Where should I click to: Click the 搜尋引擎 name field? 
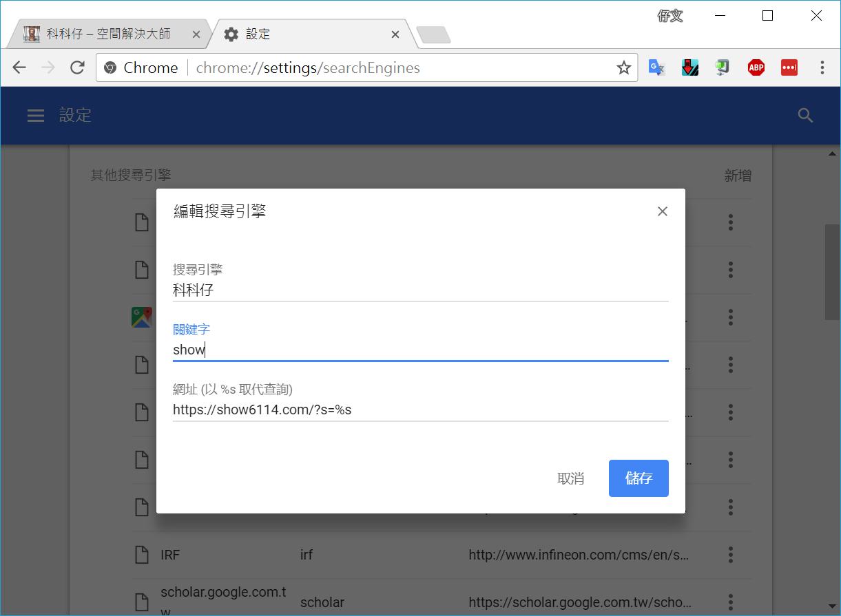(x=420, y=290)
